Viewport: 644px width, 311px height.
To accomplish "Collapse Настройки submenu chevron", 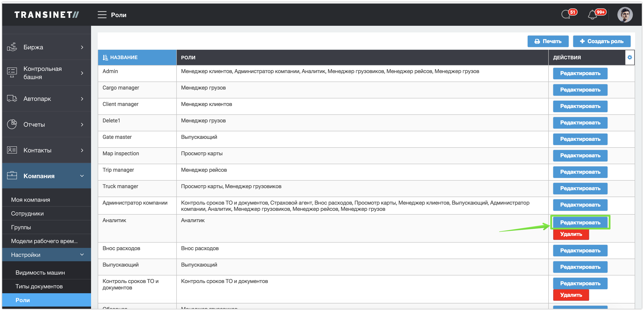I will [82, 255].
